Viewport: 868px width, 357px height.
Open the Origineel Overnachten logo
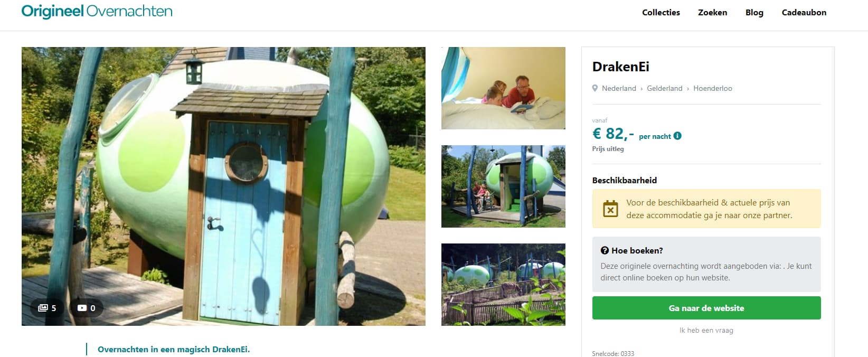pyautogui.click(x=97, y=12)
